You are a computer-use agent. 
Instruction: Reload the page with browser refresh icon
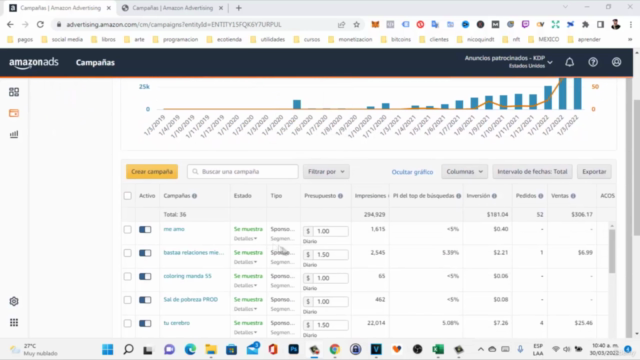click(x=40, y=24)
